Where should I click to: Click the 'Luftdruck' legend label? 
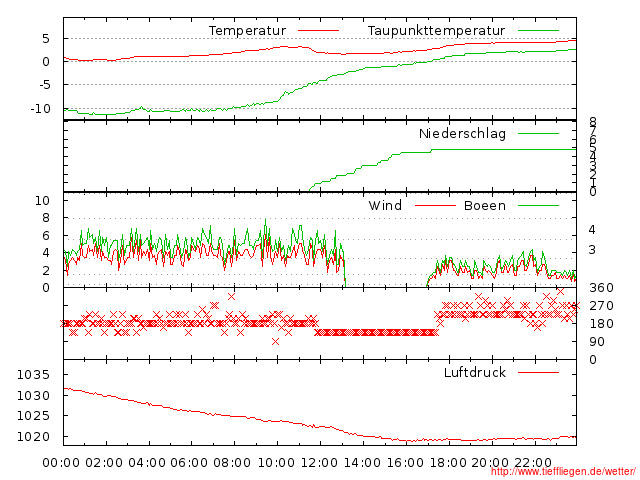(475, 372)
